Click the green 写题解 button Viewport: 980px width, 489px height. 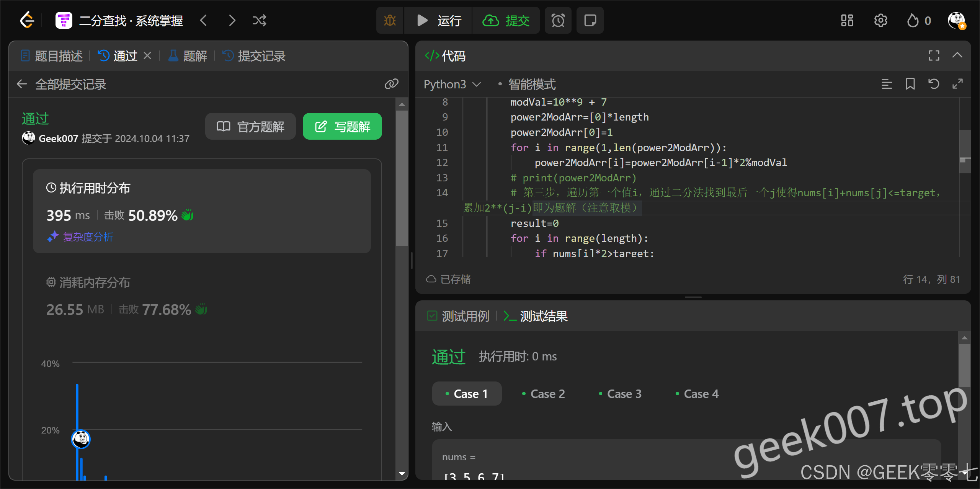pos(342,126)
